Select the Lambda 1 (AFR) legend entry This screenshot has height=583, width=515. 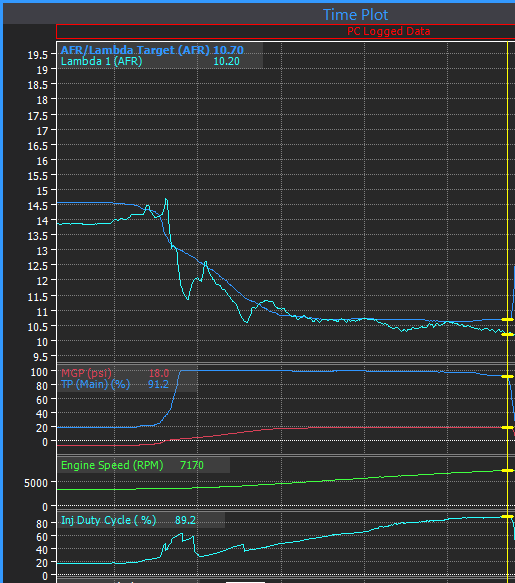102,61
